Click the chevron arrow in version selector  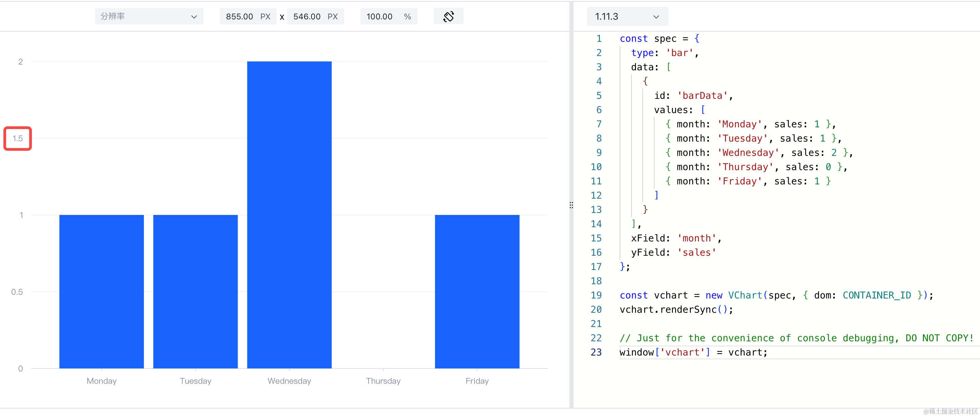click(x=656, y=17)
